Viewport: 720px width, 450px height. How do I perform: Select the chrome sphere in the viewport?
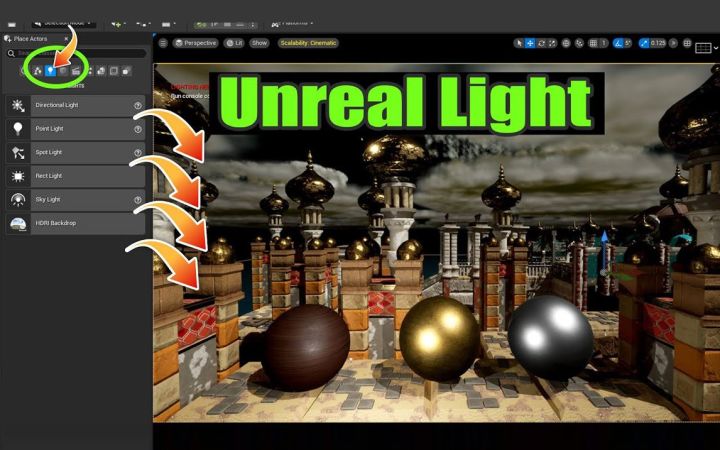tap(551, 338)
